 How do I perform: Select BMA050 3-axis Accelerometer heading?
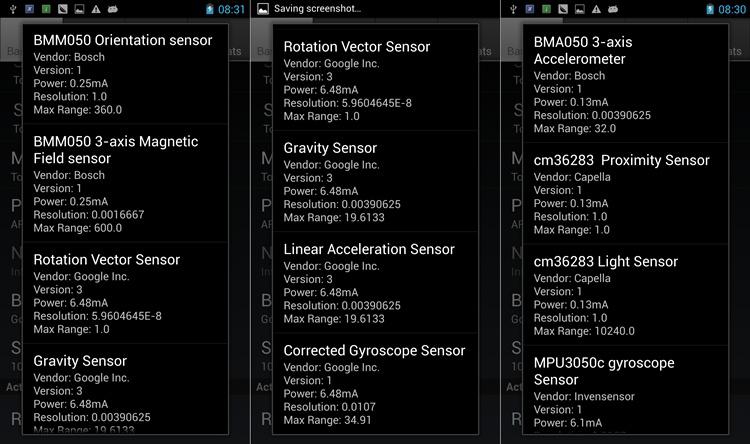coord(583,50)
